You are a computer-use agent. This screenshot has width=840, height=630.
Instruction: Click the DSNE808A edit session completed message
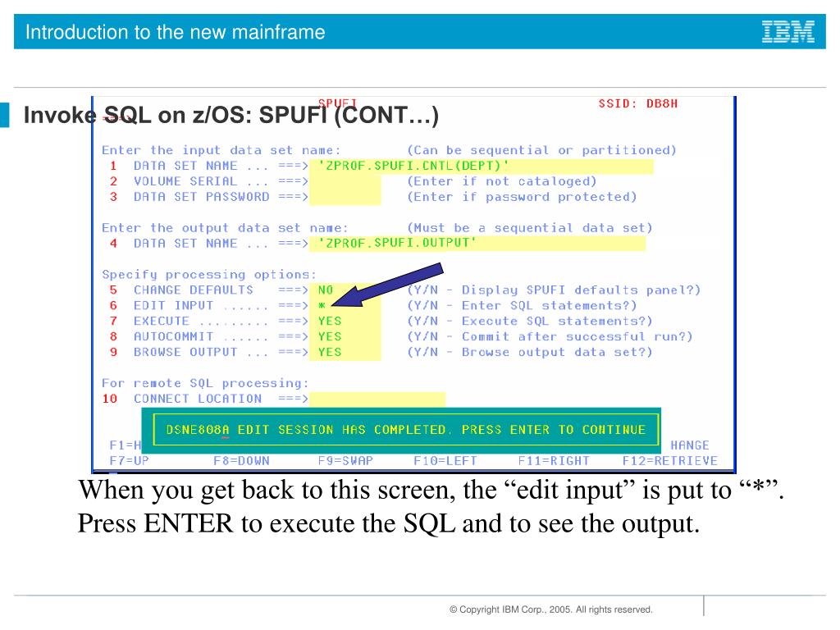pos(405,430)
